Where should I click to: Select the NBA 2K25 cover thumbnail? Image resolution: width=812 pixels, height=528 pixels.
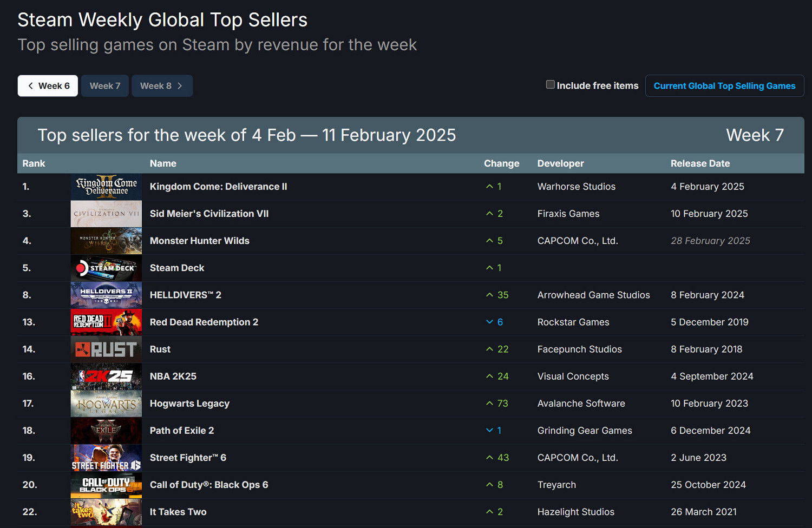pyautogui.click(x=106, y=377)
